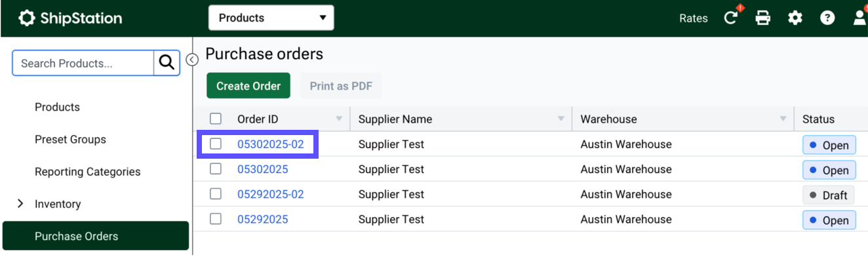Select Purchase Orders in sidebar
Image resolution: width=868 pixels, height=261 pixels.
pos(96,236)
